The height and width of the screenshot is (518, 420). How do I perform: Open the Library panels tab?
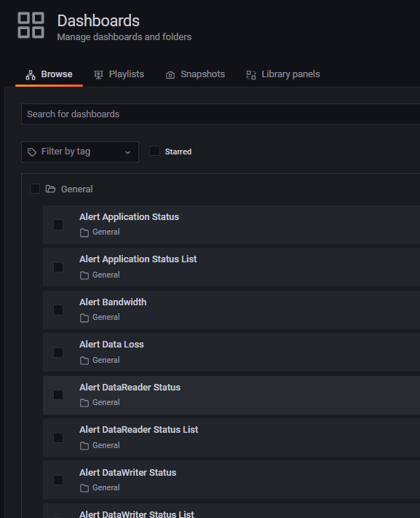(283, 74)
